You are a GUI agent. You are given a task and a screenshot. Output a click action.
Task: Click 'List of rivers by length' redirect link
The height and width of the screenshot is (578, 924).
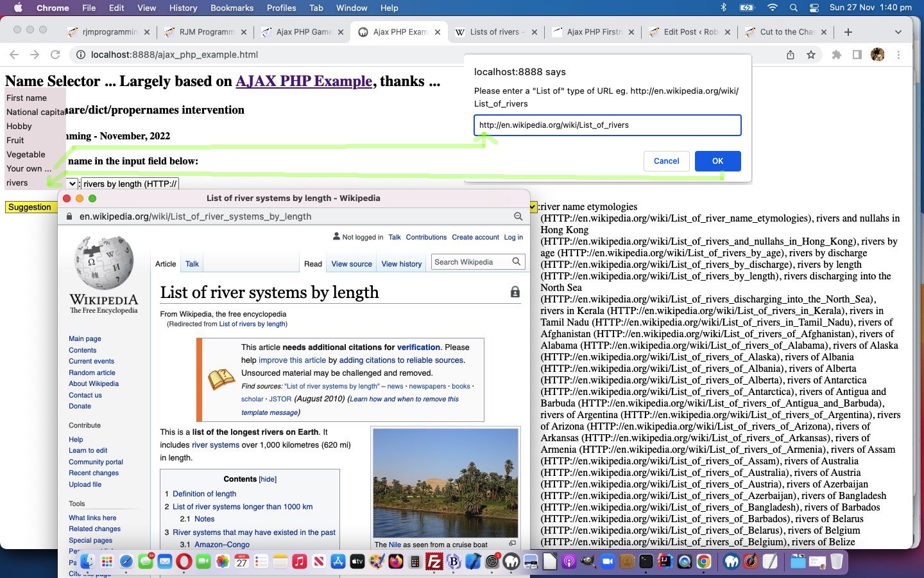tap(252, 324)
